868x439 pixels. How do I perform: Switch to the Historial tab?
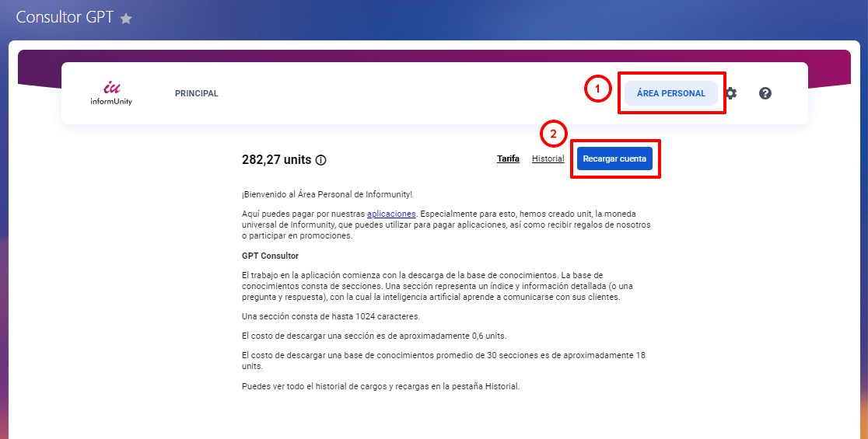[548, 159]
